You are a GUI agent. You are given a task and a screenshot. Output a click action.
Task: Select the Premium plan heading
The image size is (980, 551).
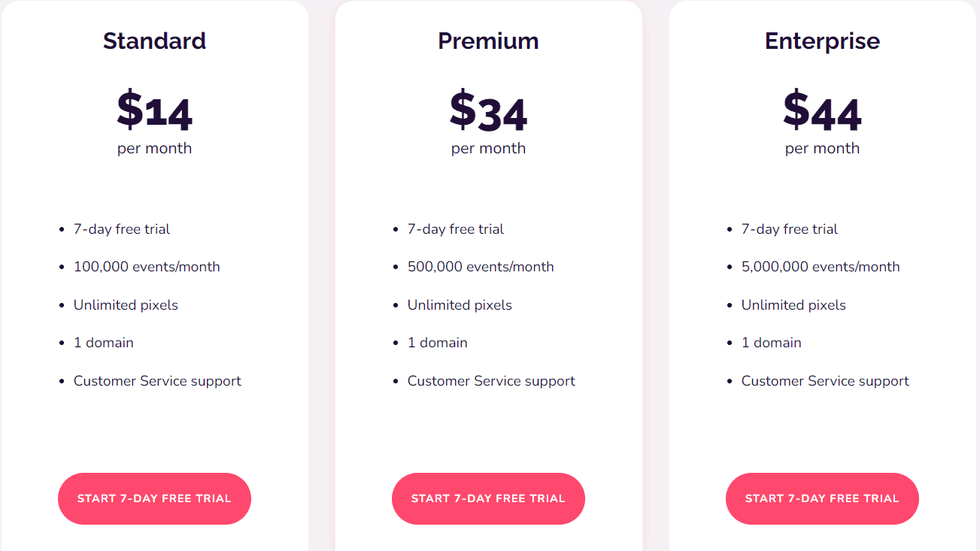pos(488,41)
